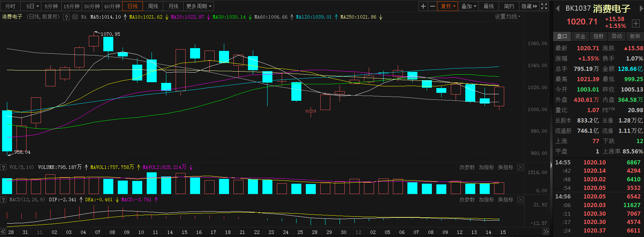Close the VOL indicator panel

coord(520,168)
